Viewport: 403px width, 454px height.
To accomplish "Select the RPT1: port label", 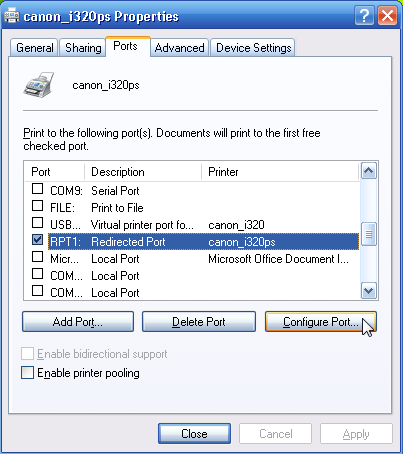I will (65, 242).
